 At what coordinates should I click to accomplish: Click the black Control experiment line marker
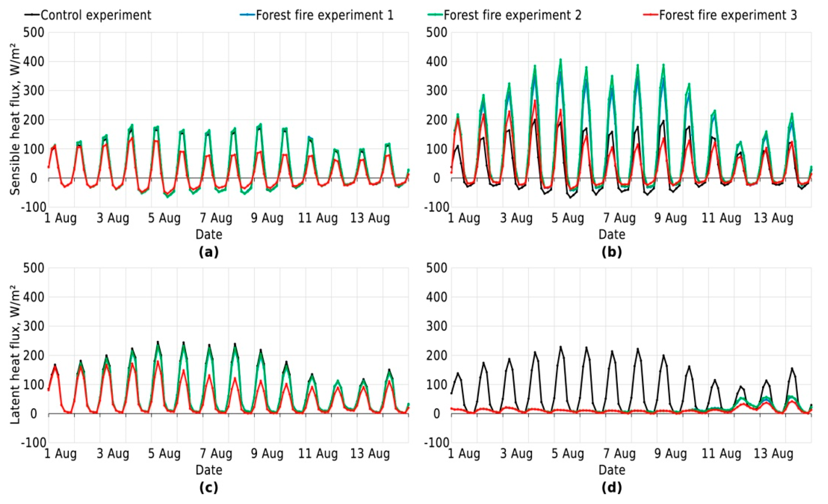pos(32,15)
